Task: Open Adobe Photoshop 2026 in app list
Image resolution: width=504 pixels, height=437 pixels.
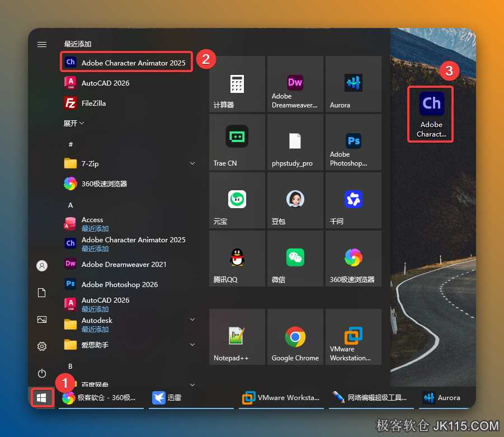Action: coord(129,284)
